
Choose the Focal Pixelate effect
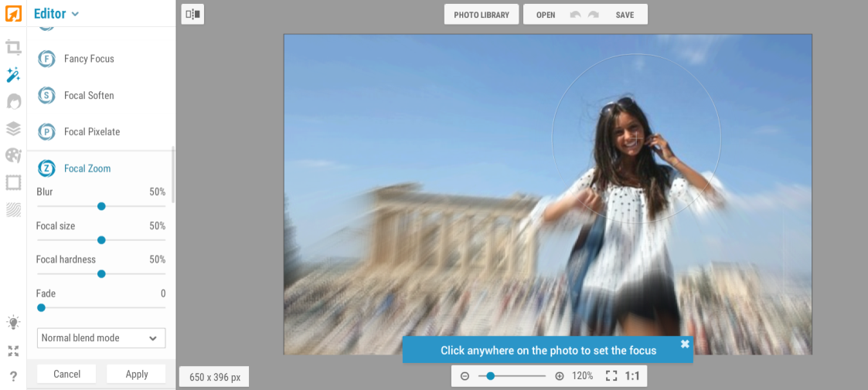click(x=92, y=132)
